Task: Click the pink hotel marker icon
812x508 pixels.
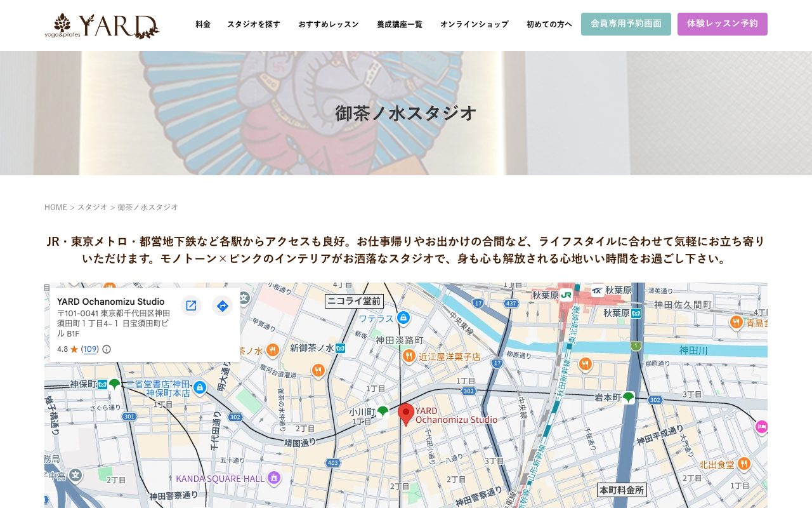Action: (761, 427)
